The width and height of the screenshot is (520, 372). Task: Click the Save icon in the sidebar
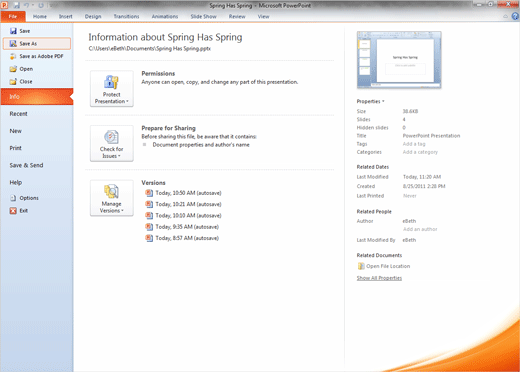[13, 31]
